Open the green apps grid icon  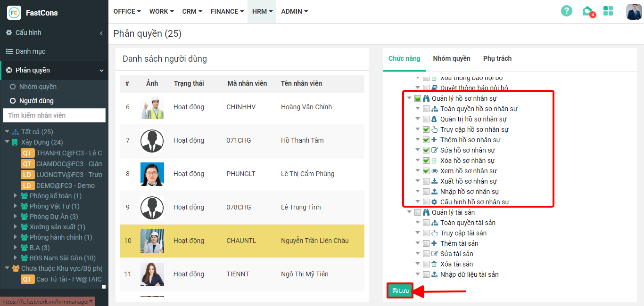(608, 11)
